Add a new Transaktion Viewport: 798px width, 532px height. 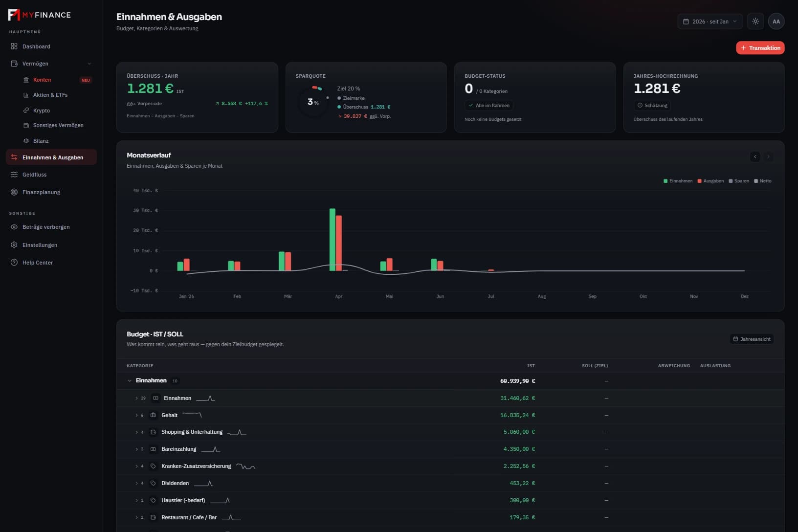pos(760,48)
